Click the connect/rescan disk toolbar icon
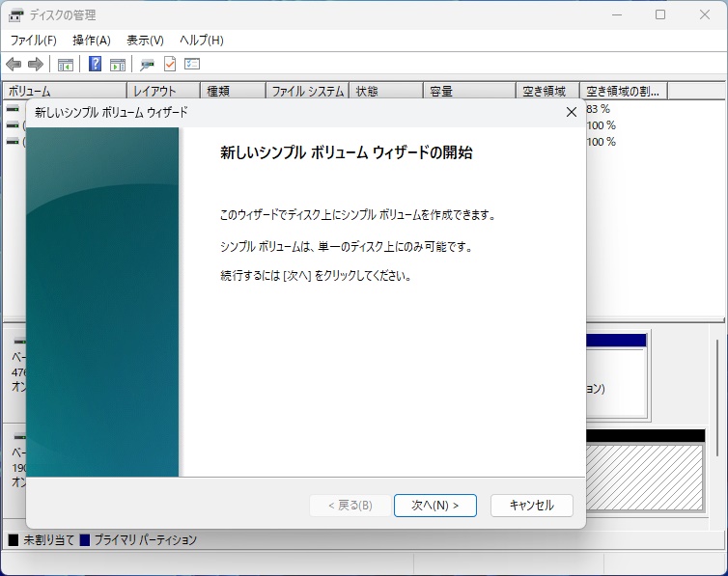 (x=147, y=65)
